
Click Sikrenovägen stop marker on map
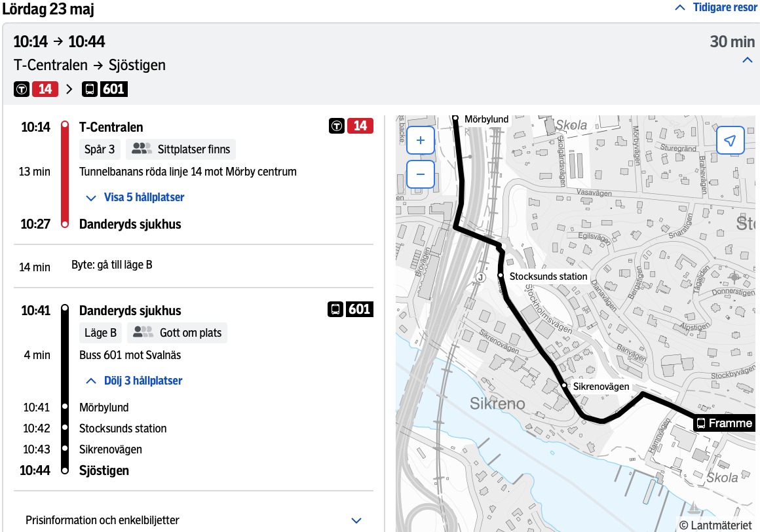pyautogui.click(x=564, y=386)
